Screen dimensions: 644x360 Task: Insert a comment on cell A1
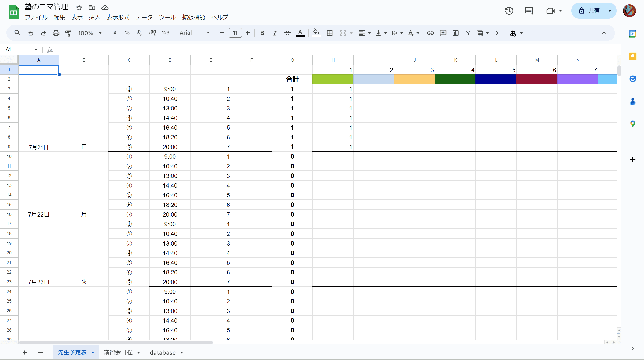[x=443, y=33]
